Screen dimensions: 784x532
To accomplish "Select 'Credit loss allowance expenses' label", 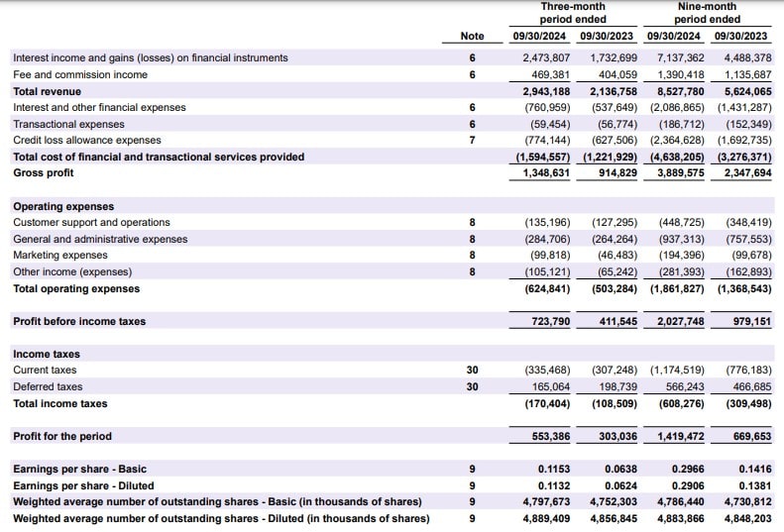I will [x=87, y=141].
